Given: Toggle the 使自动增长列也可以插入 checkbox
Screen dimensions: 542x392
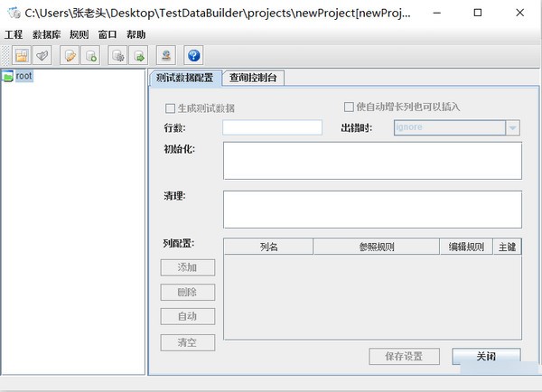Looking at the screenshot, I should tap(350, 107).
